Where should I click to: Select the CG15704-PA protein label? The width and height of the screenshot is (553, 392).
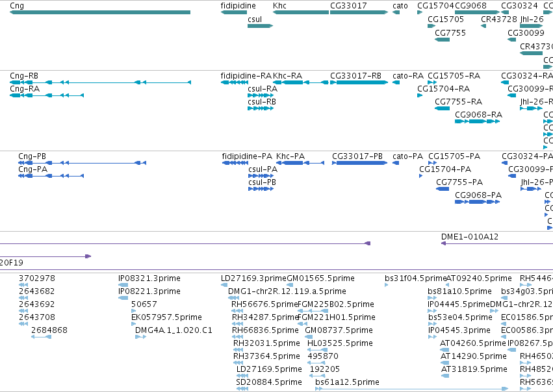(x=445, y=169)
